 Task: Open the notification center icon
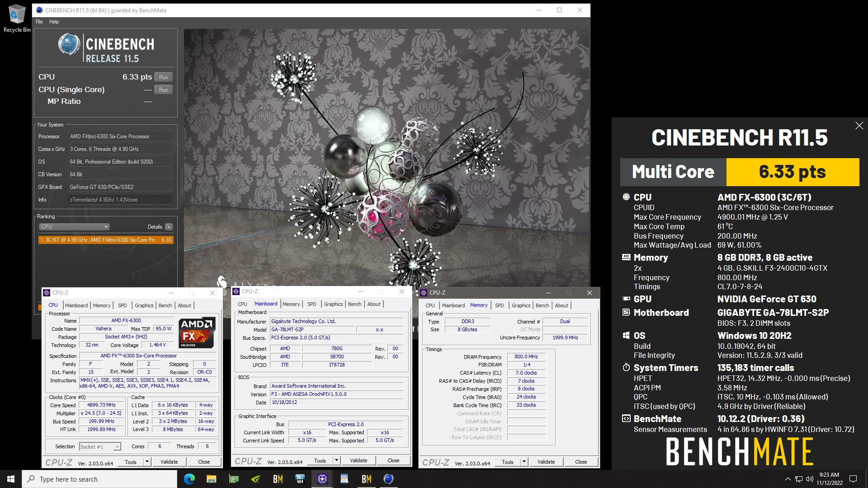(x=853, y=479)
